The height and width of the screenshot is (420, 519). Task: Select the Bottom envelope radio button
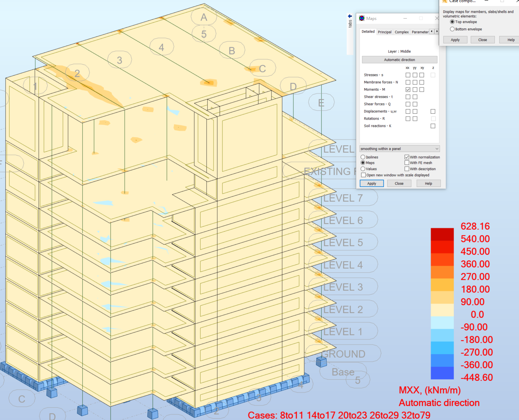452,29
